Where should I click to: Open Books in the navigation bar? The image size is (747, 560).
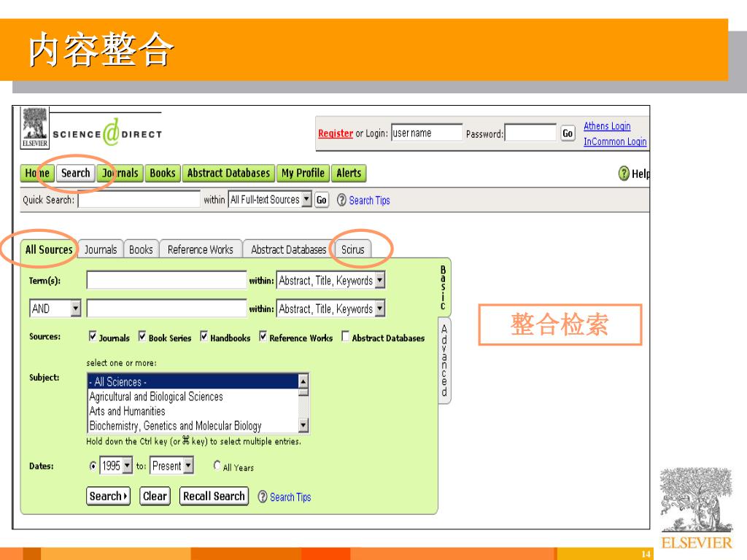[163, 173]
